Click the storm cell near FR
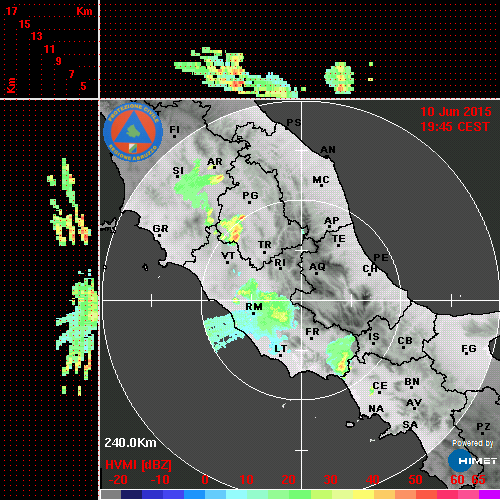Screen dimensions: 500x500 (x=341, y=356)
